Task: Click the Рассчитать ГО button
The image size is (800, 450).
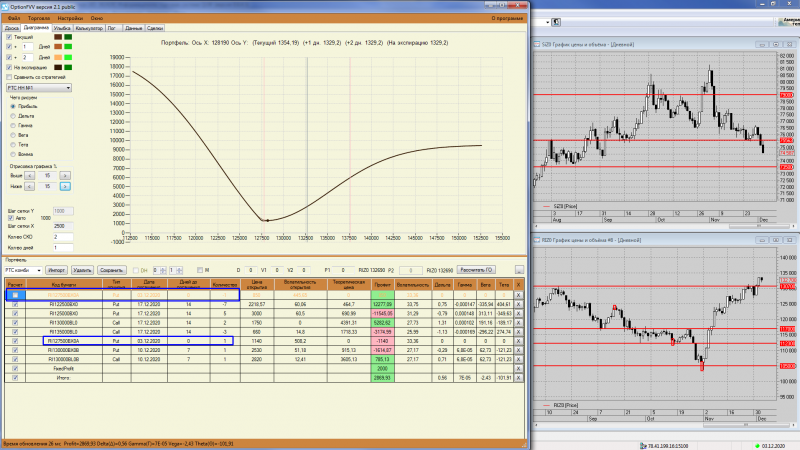Action: (x=476, y=270)
